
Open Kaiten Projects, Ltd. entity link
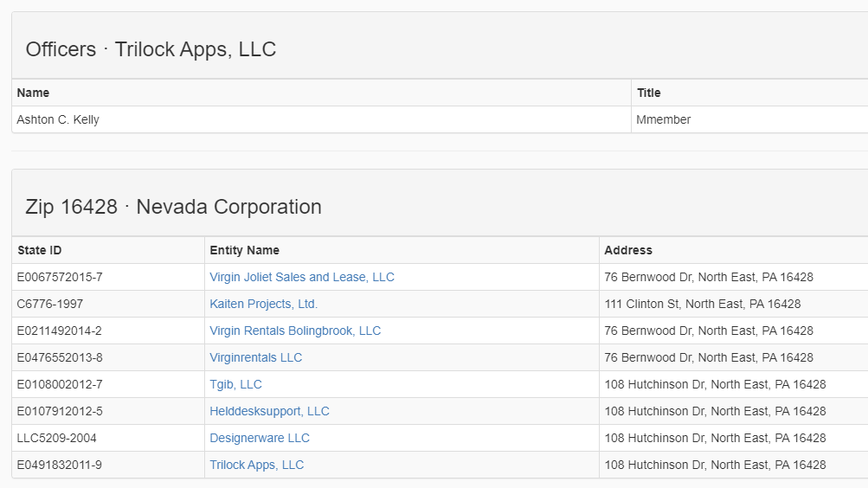pyautogui.click(x=263, y=304)
